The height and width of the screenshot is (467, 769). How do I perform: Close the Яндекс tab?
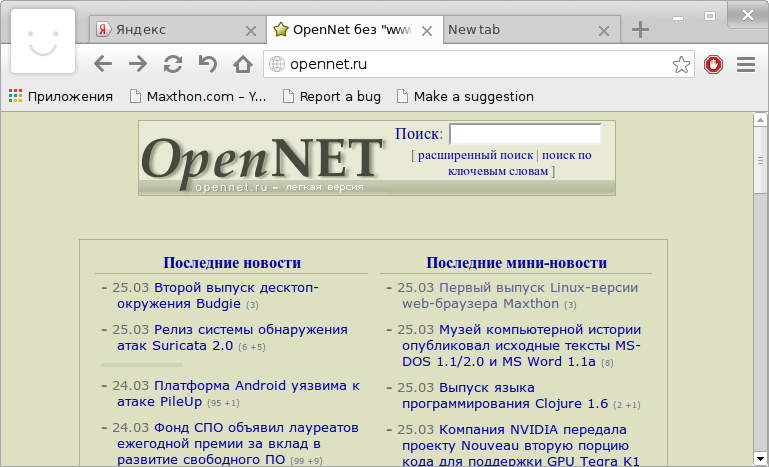(x=251, y=31)
